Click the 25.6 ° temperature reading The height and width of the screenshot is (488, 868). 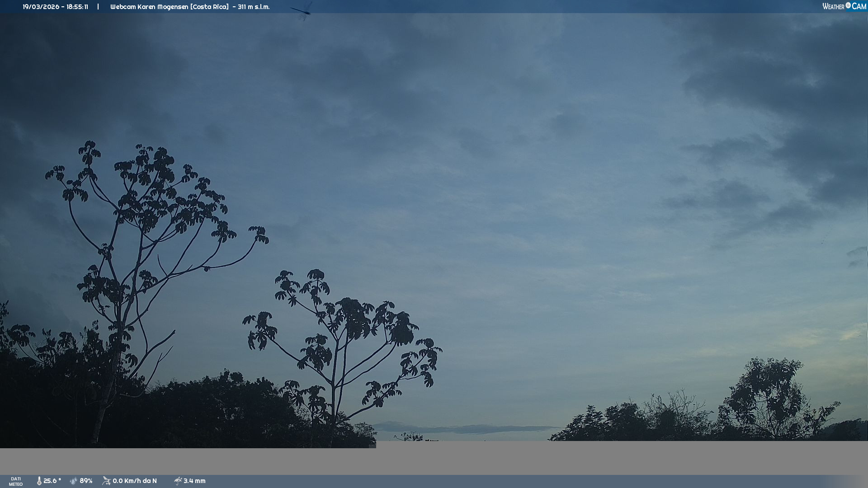52,481
